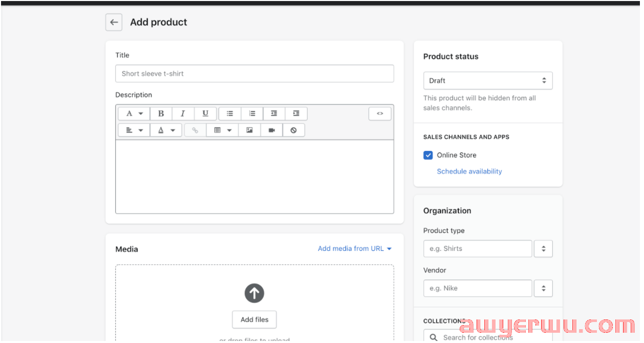This screenshot has height=343, width=644.
Task: Click the Add files button
Action: pyautogui.click(x=254, y=319)
